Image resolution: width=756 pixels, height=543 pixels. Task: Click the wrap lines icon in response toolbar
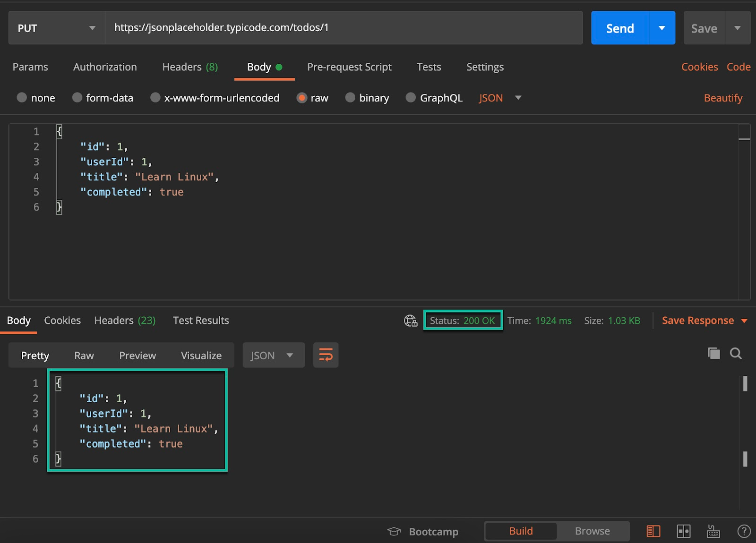(x=326, y=355)
